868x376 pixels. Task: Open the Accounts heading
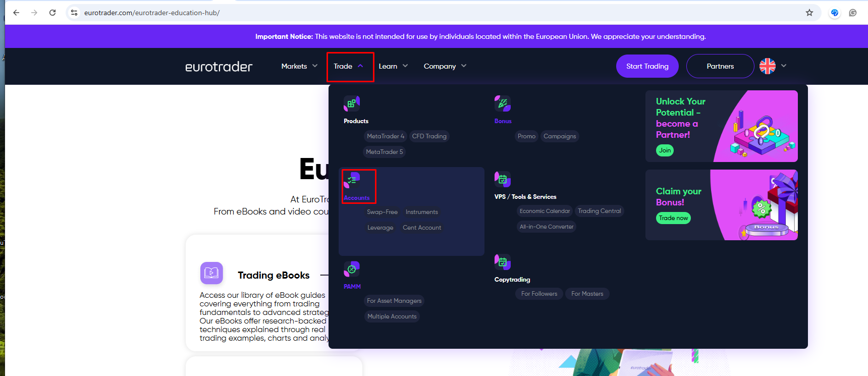coord(357,198)
